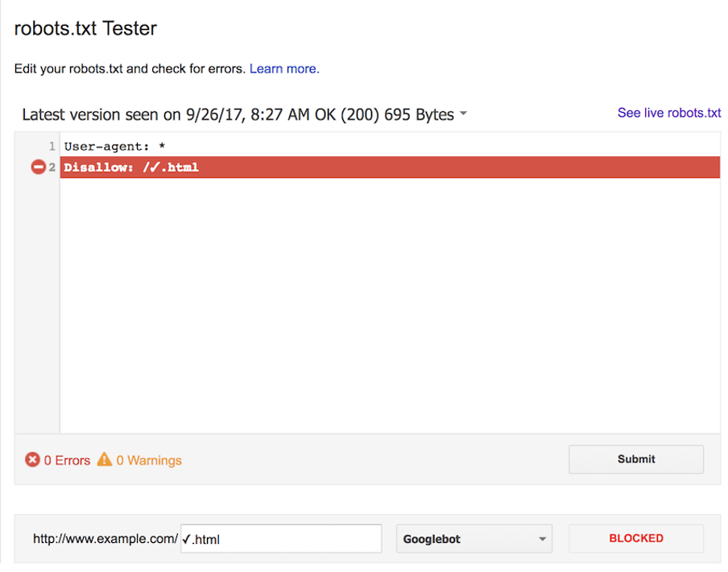The width and height of the screenshot is (728, 572).
Task: Open the latest version dropdown arrow
Action: pos(463,114)
